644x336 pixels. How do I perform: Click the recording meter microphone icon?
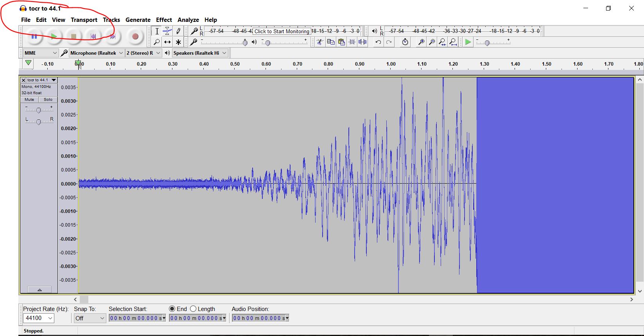tap(194, 31)
